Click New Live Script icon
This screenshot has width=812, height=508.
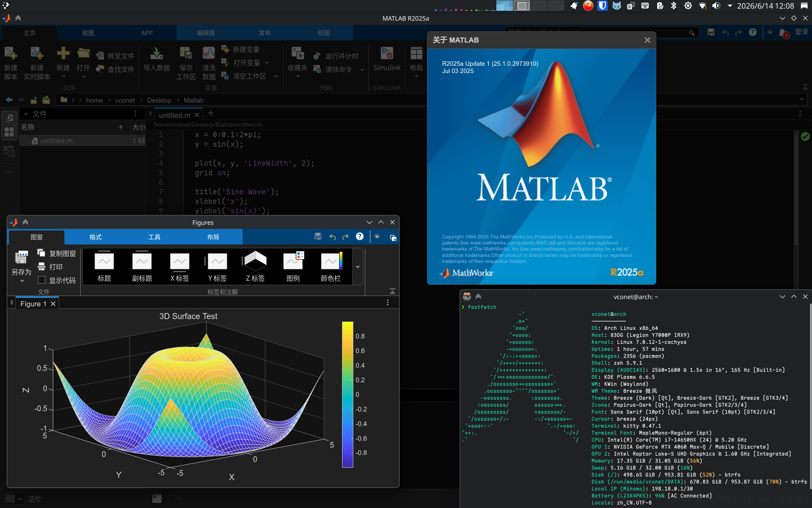[x=37, y=54]
